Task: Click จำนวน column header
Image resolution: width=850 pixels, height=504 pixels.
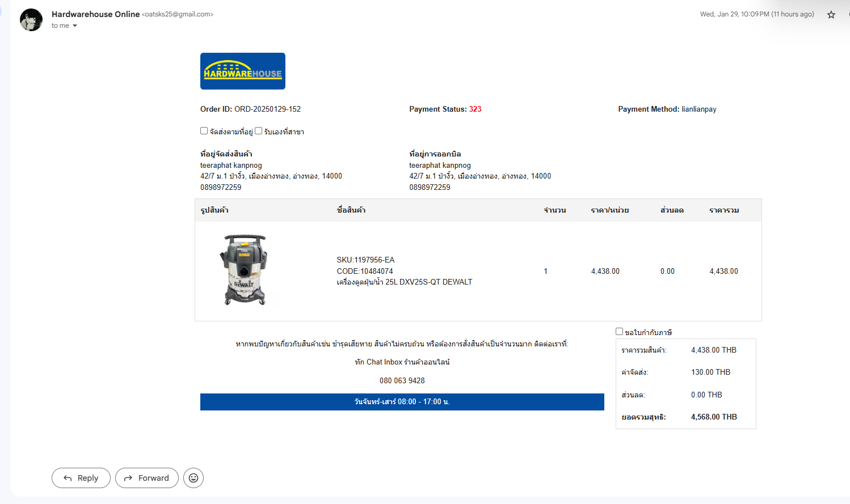Action: click(554, 210)
